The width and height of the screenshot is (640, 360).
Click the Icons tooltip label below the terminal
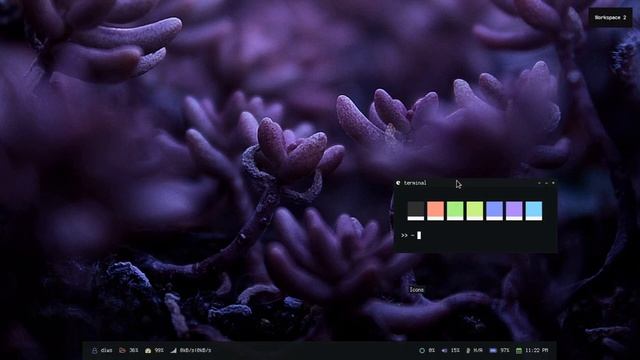coord(416,289)
